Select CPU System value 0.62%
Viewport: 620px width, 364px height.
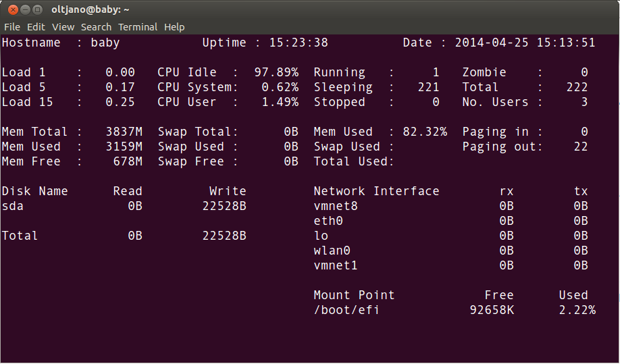click(x=280, y=87)
